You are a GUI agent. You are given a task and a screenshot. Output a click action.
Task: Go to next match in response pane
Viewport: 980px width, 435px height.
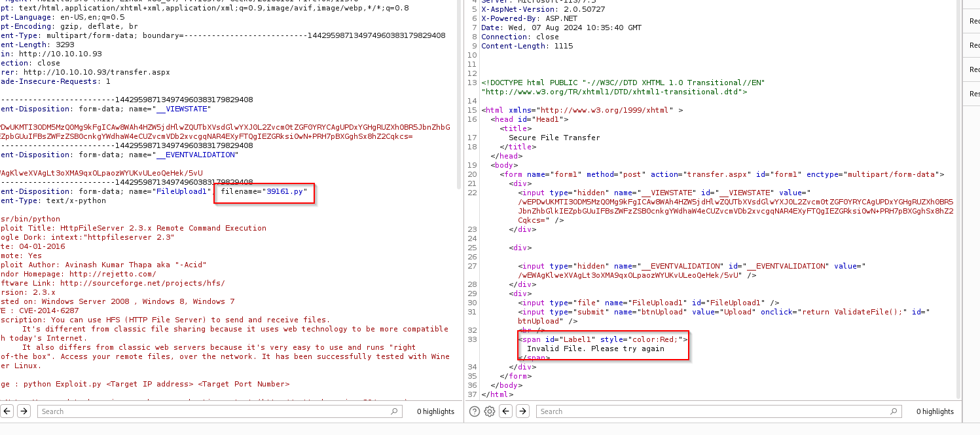[522, 411]
